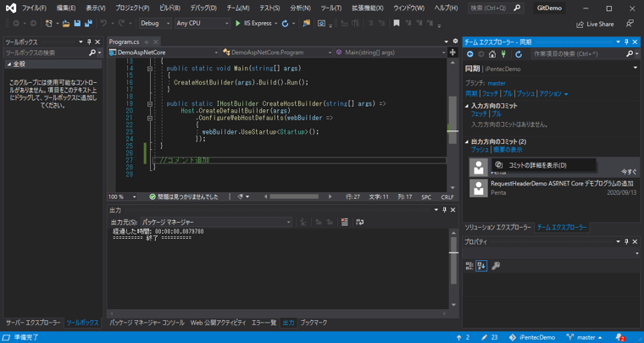Screen dimensions: 644x343
Task: Clear all text in output window
Action: 344,222
